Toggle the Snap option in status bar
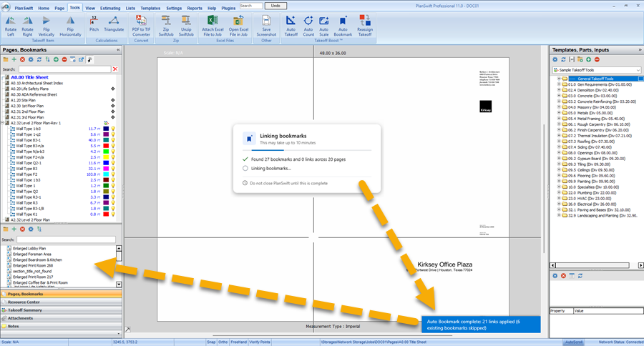Screen dimensions: 644x346 tap(211, 342)
